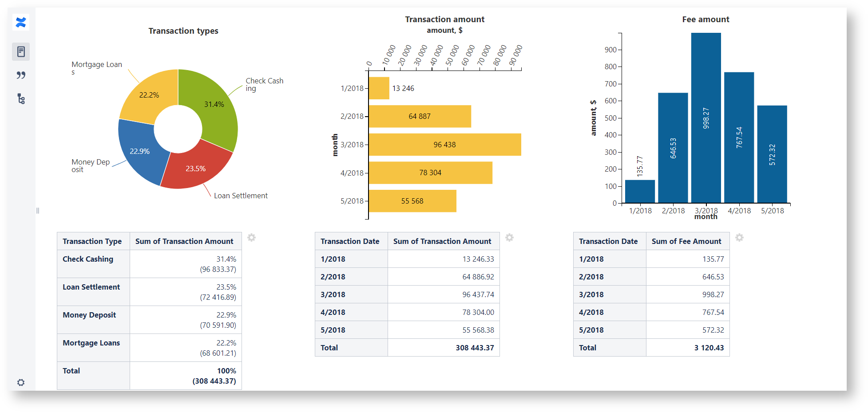Viewport: 868px width, 412px height.
Task: Open gear settings for Transaction Type table
Action: coord(251,238)
